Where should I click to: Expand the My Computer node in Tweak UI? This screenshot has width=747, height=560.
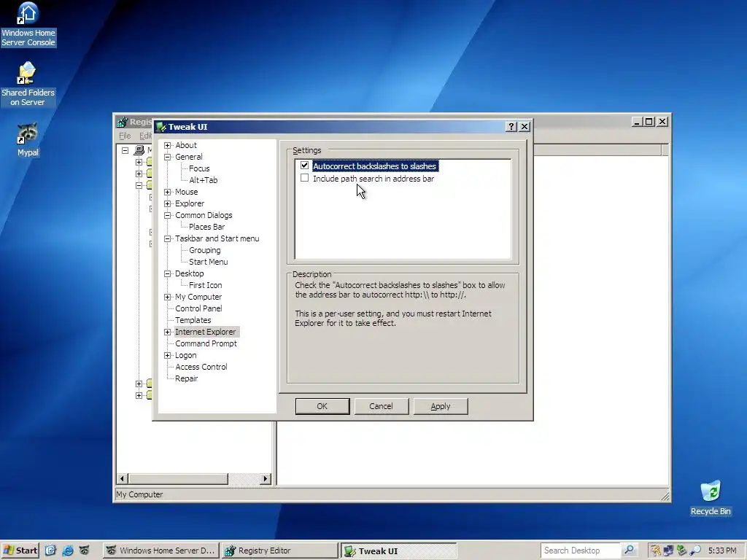tap(167, 297)
